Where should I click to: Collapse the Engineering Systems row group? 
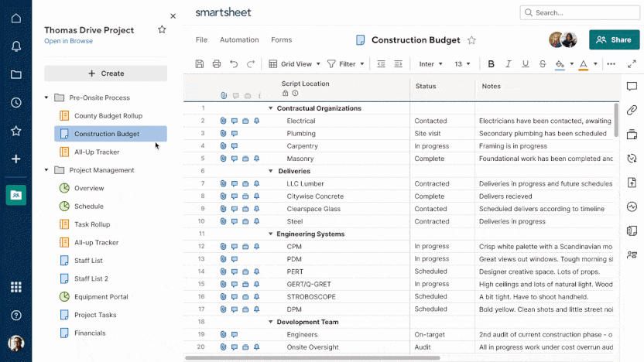[271, 234]
